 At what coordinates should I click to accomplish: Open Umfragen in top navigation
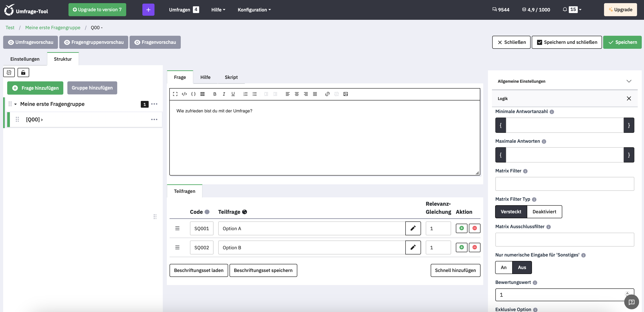point(184,10)
